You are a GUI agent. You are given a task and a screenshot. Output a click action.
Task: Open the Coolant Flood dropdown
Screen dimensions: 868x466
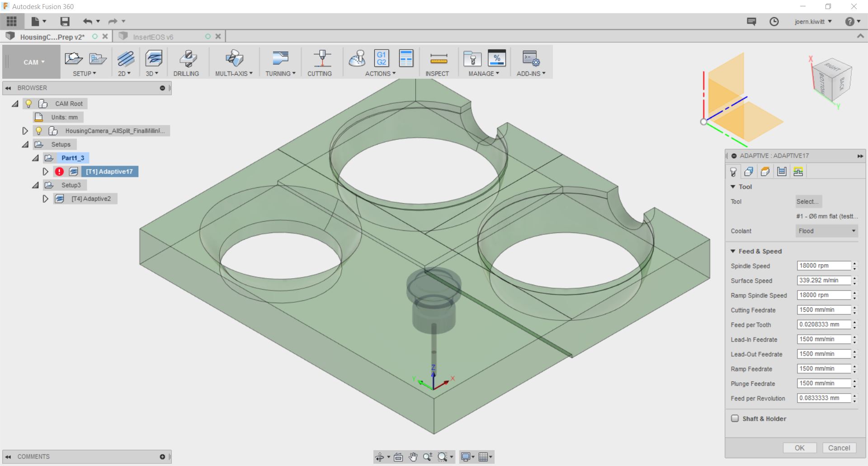click(827, 231)
